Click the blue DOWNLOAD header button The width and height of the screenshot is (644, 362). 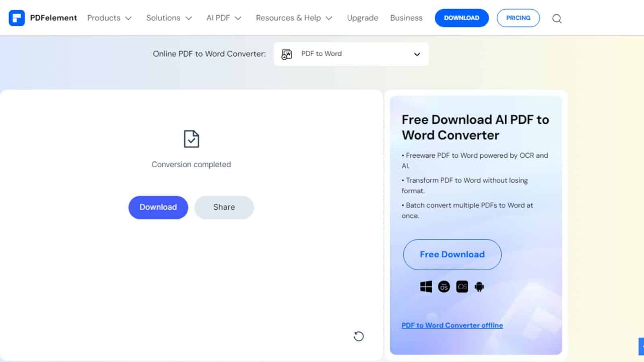click(462, 18)
